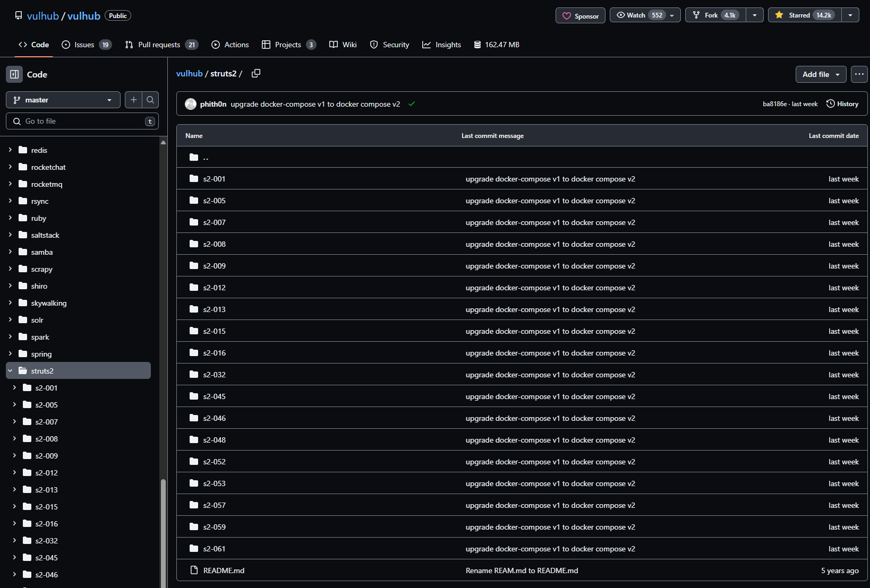Click commit hash ba8186e
This screenshot has height=588, width=870.
click(x=775, y=104)
